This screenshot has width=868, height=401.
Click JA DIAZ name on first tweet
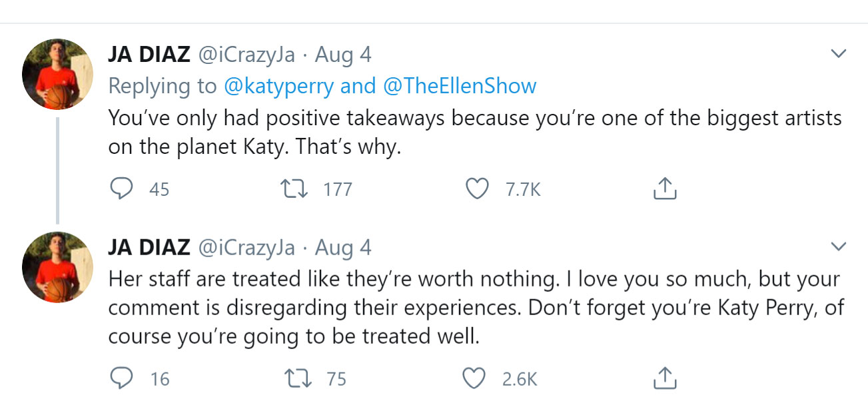149,55
